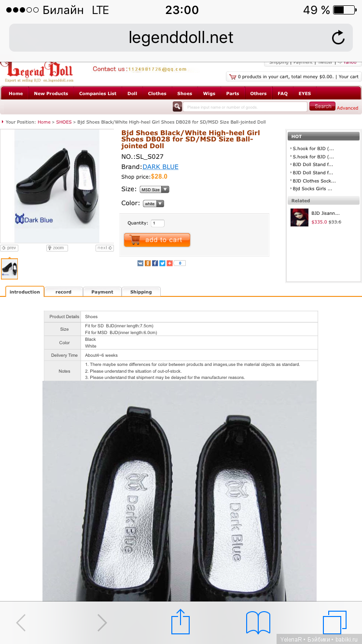Screen dimensions: 362x644
Task: Switch to the Shipping tab
Action: click(x=141, y=292)
